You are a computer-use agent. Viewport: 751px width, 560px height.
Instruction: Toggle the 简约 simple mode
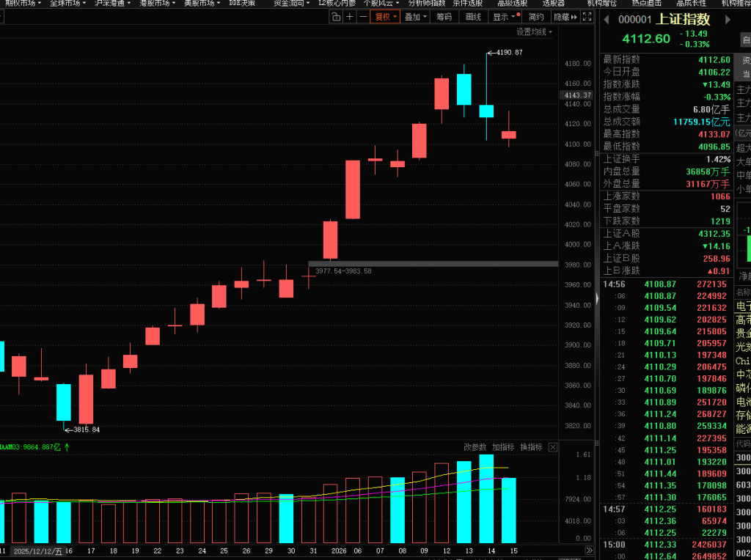(x=536, y=16)
